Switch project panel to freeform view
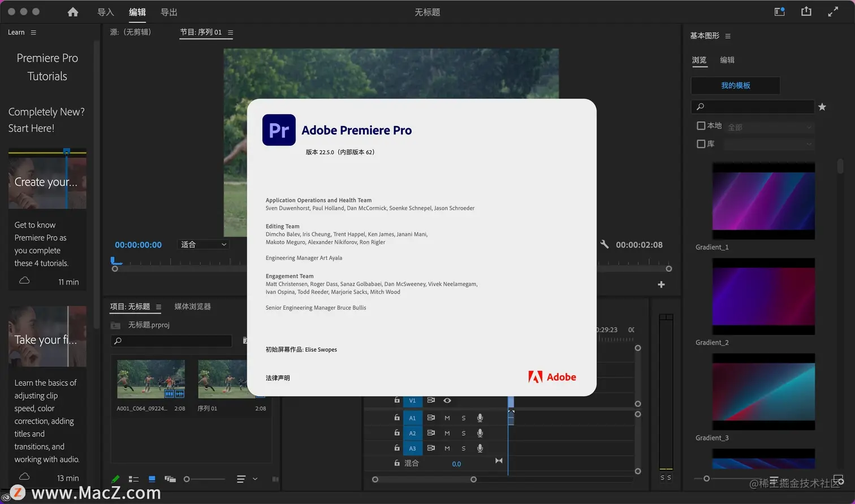855x504 pixels. coord(170,479)
